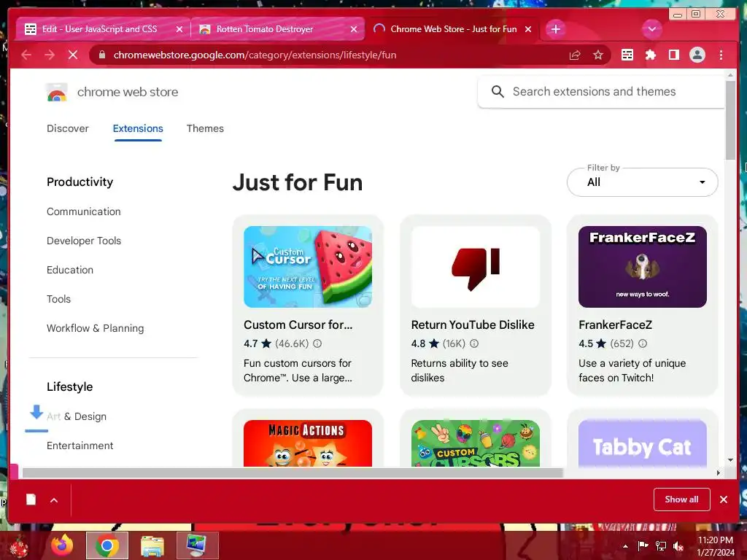747x560 pixels.
Task: Open the Custom Cursor watermelon thumbnail
Action: tap(308, 267)
